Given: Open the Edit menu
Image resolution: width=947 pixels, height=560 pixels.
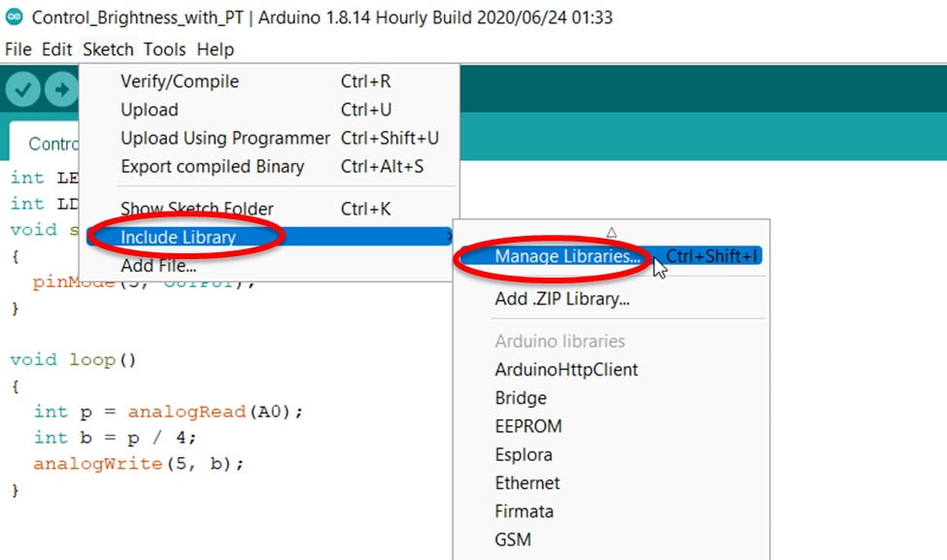Looking at the screenshot, I should click(x=56, y=49).
